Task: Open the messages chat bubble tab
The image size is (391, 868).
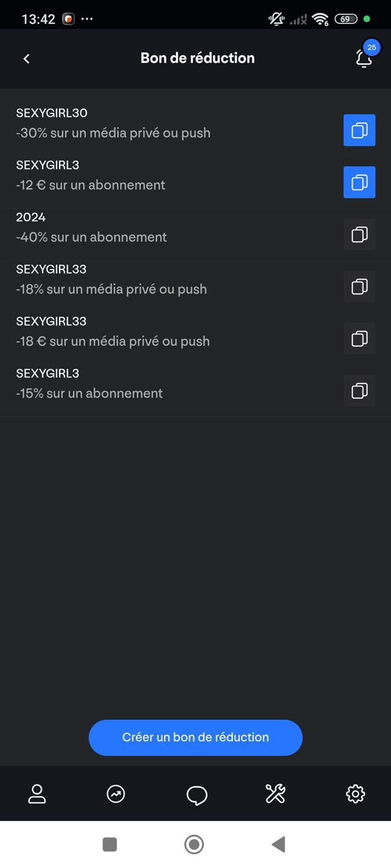Action: [x=196, y=795]
